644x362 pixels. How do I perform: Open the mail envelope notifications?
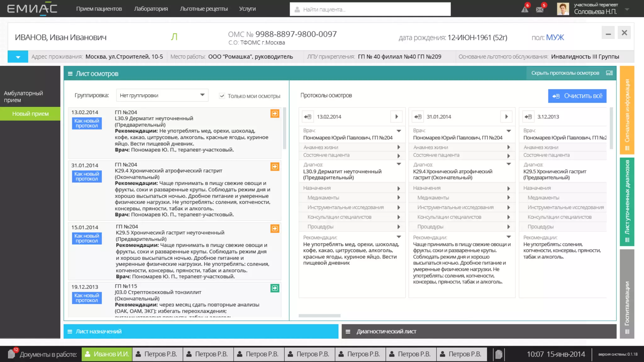click(540, 9)
